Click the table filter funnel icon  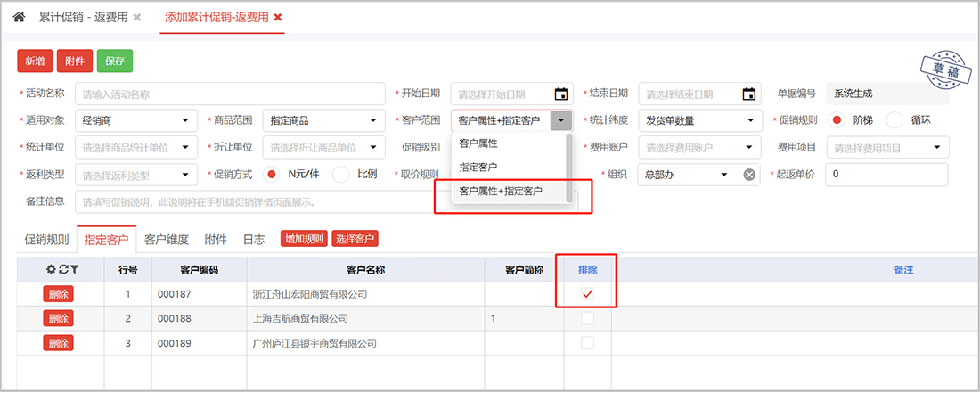pyautogui.click(x=75, y=269)
